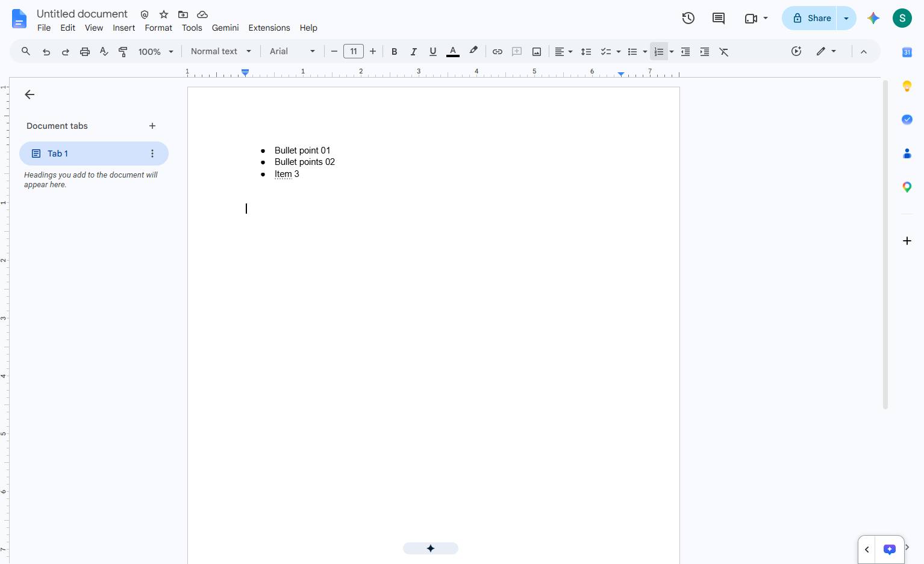The width and height of the screenshot is (924, 564).
Task: Print the document
Action: click(85, 52)
